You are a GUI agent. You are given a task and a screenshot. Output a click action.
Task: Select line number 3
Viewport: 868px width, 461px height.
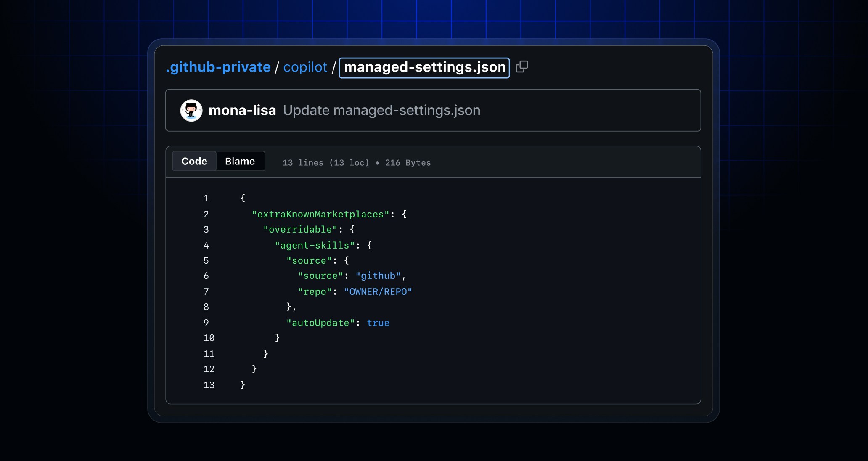click(206, 229)
